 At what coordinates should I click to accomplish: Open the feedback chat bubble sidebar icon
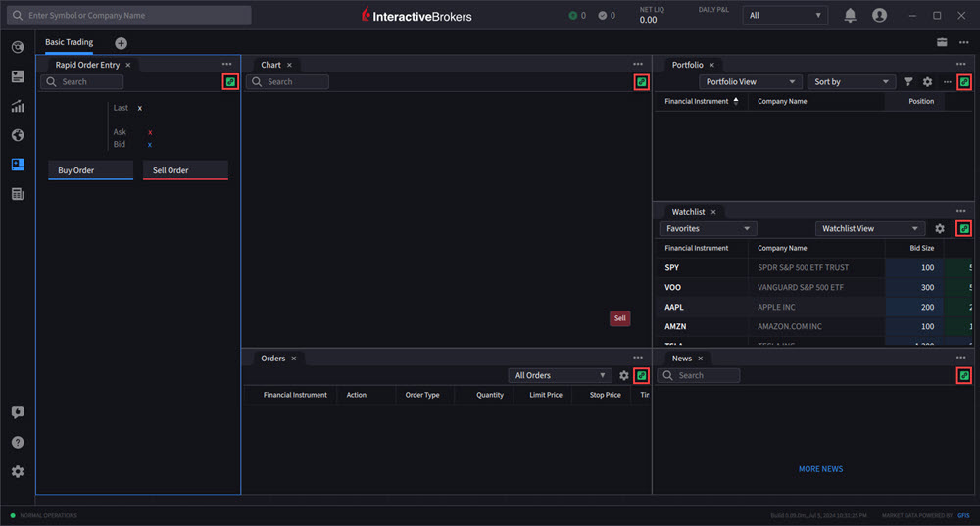18,412
